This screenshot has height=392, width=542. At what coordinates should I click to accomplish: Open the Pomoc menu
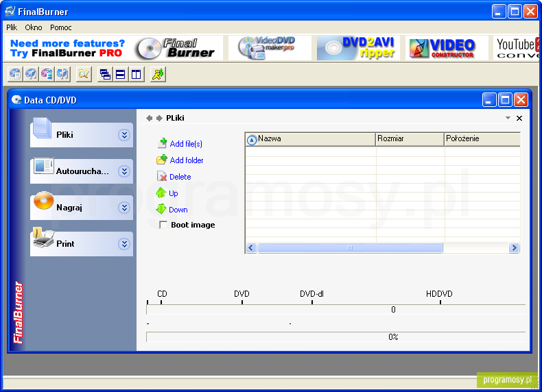click(61, 27)
